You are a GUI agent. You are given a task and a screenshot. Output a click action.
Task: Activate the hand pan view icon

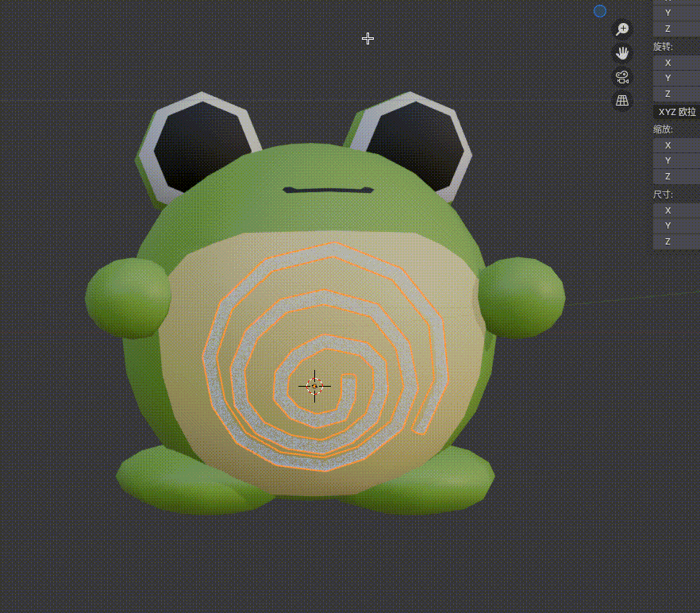(622, 53)
